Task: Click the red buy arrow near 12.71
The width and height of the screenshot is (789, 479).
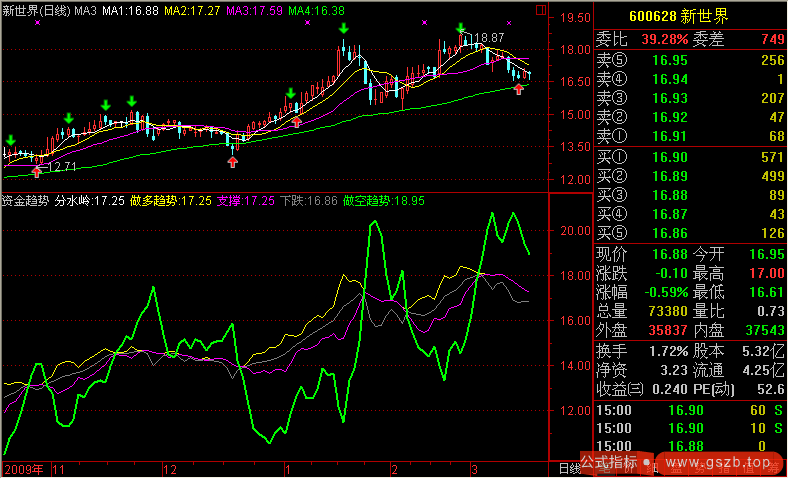Action: point(38,170)
